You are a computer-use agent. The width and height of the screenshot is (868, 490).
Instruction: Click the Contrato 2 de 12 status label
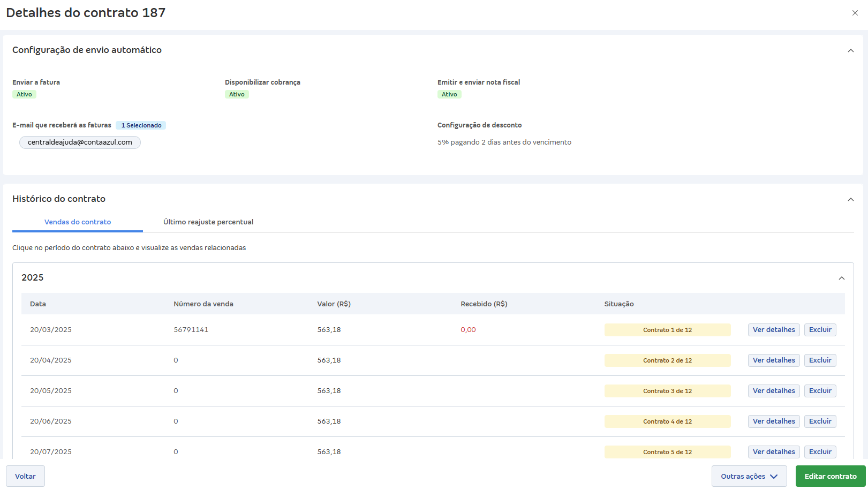tap(667, 360)
